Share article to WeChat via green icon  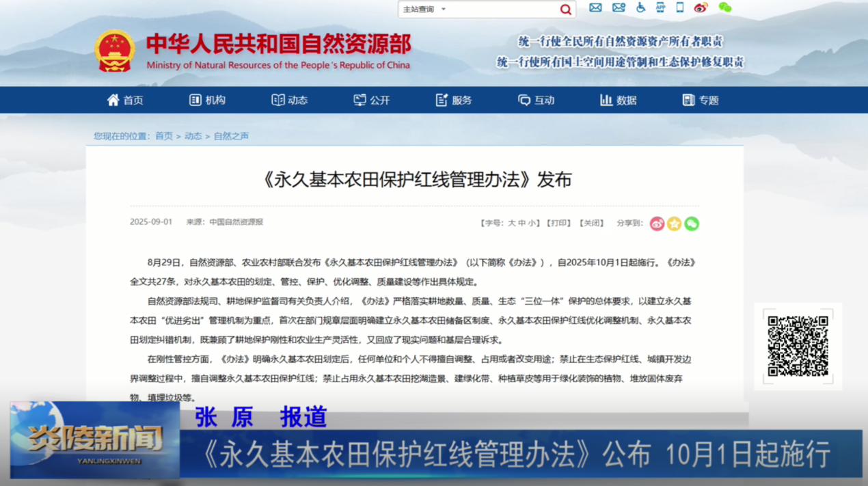coord(692,224)
